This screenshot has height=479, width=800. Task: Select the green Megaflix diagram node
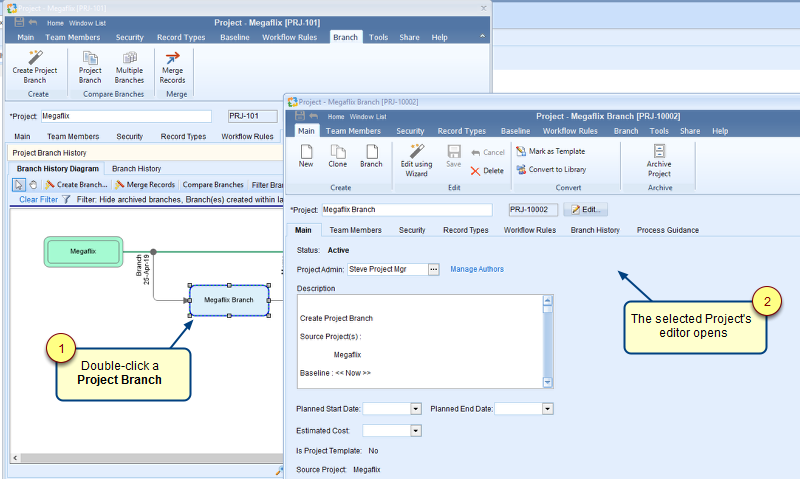[83, 251]
